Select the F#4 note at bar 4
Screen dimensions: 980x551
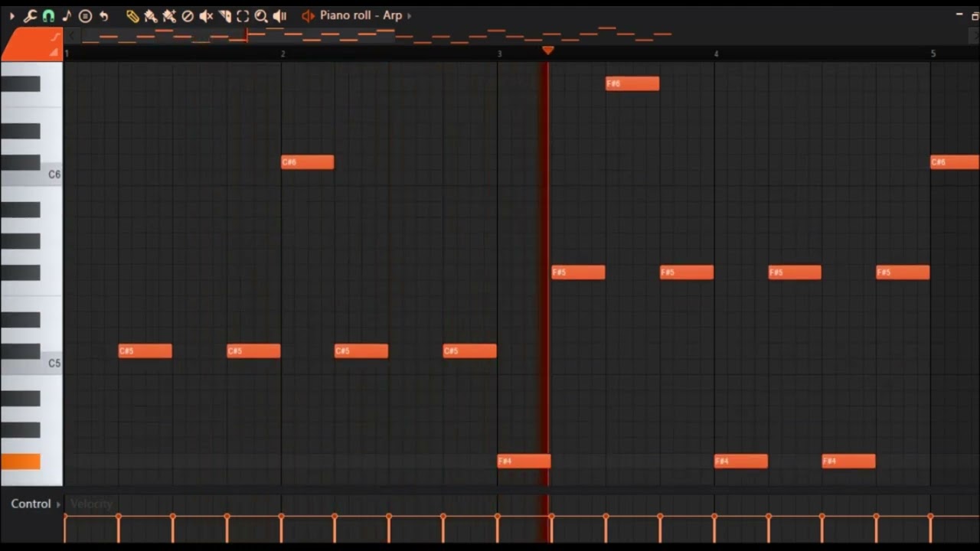point(741,461)
